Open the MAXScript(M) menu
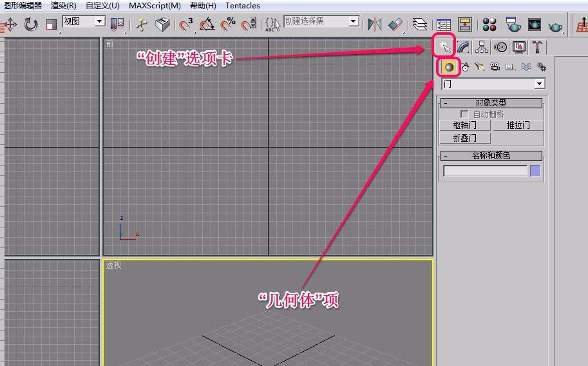This screenshot has width=588, height=366. pyautogui.click(x=155, y=6)
